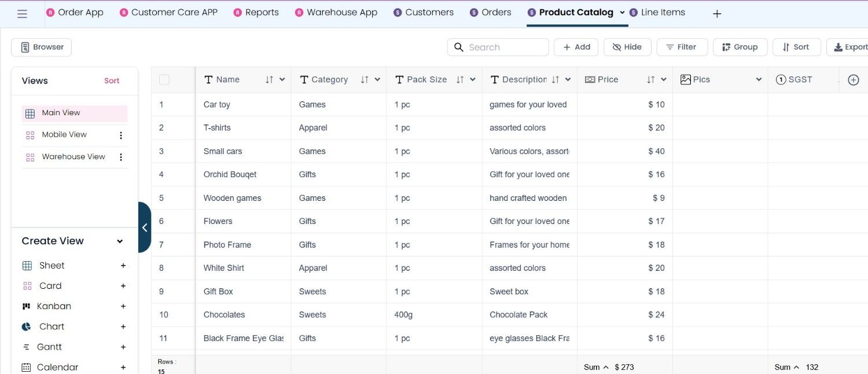
Task: Focus the Search input field
Action: (x=498, y=47)
